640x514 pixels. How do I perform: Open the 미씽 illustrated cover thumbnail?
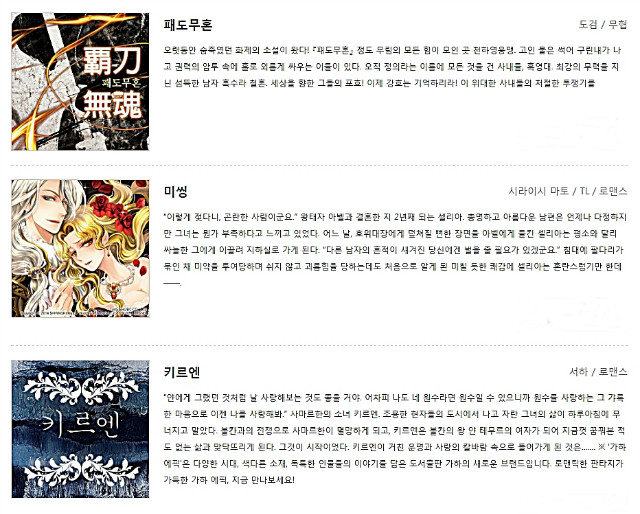click(x=80, y=248)
